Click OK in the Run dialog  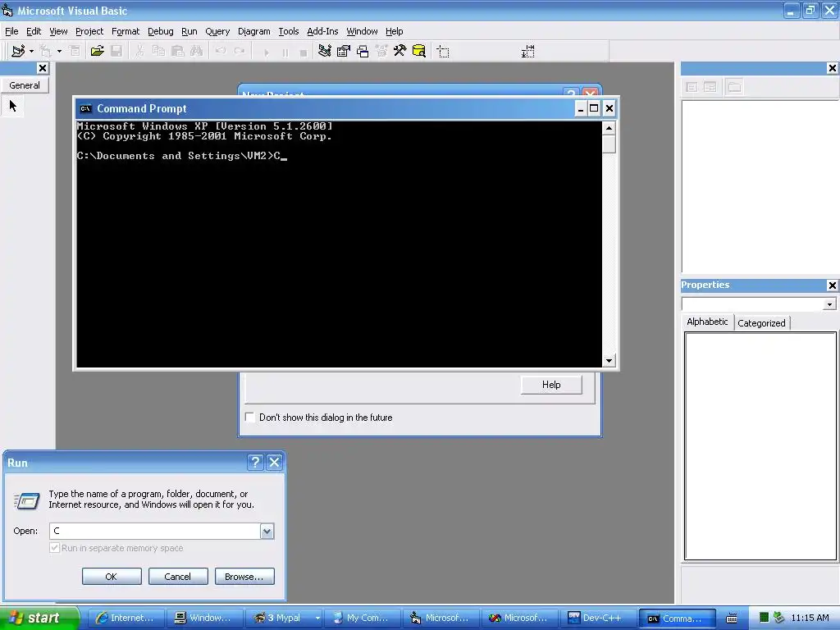(x=112, y=577)
